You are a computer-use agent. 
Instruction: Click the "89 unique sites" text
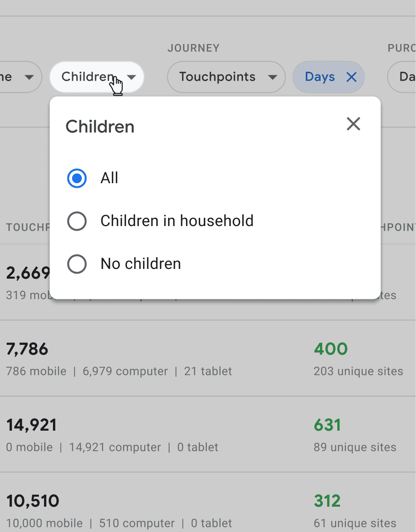(355, 447)
